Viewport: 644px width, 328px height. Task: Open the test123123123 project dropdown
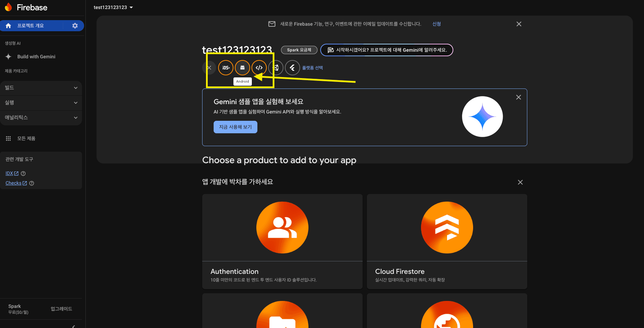pos(113,7)
